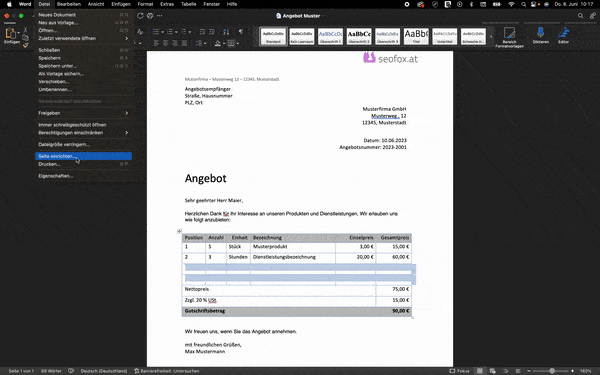Click the Print icon in title bar
The height and width of the screenshot is (375, 600).
[150, 16]
